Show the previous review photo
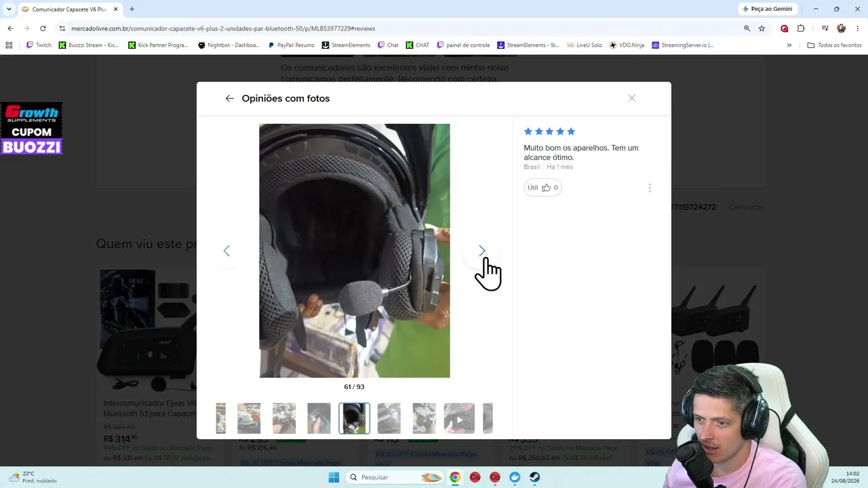Image resolution: width=868 pixels, height=488 pixels. click(226, 251)
